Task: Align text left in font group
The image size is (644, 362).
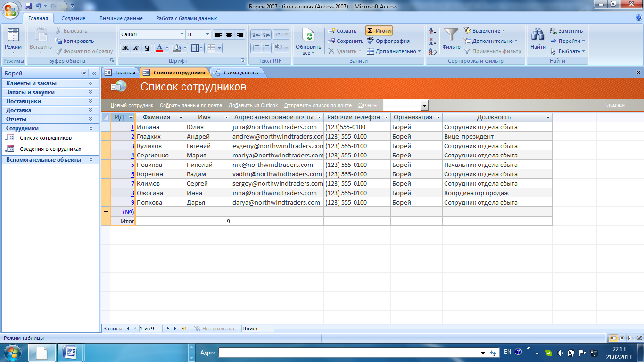Action: coord(218,34)
